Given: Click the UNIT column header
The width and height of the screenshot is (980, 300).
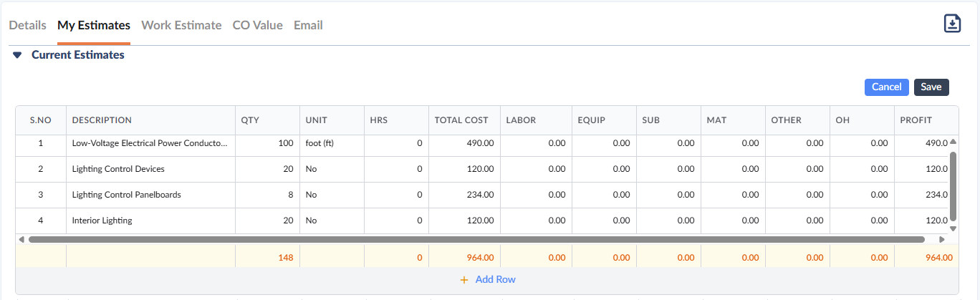Looking at the screenshot, I should pos(332,120).
